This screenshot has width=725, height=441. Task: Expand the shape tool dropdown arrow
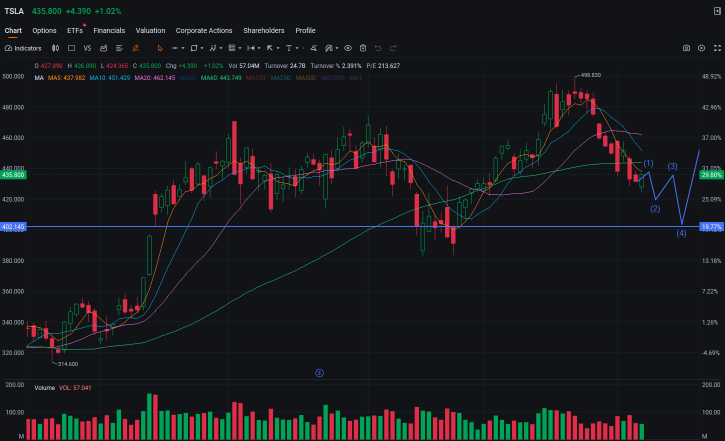point(202,48)
